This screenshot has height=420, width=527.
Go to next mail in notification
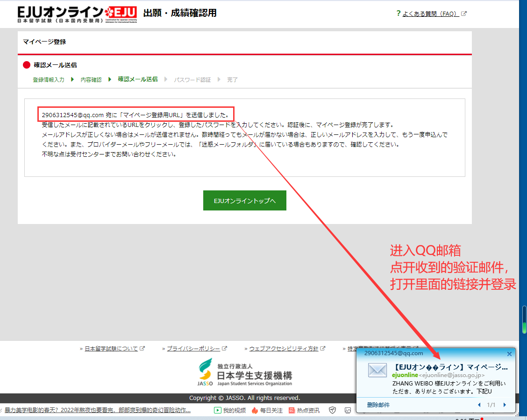(x=505, y=405)
